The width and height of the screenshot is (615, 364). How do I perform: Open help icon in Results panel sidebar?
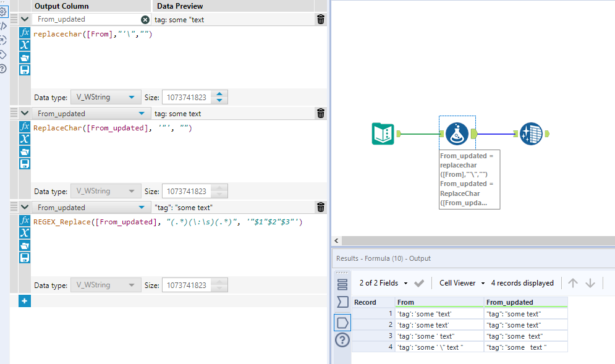[x=342, y=340]
